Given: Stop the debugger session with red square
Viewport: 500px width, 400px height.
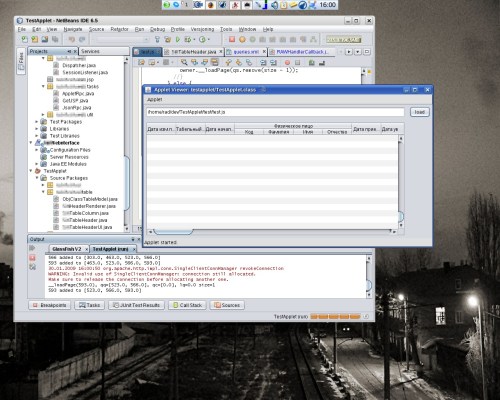Looking at the screenshot, I should [232, 39].
